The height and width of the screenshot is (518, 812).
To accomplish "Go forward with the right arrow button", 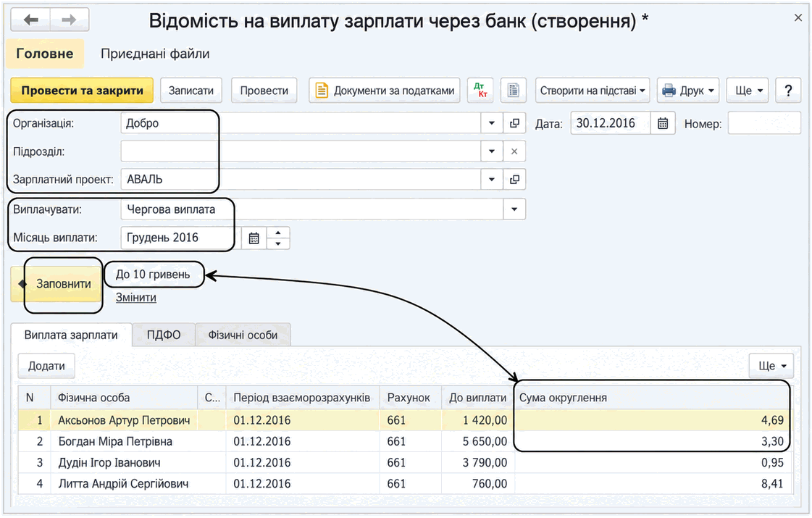I will pyautogui.click(x=70, y=20).
